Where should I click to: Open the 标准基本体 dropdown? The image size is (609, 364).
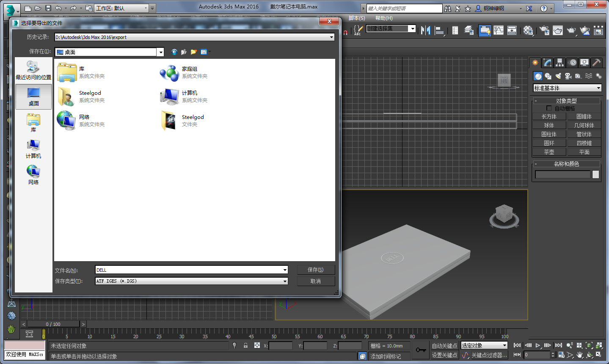(x=567, y=88)
